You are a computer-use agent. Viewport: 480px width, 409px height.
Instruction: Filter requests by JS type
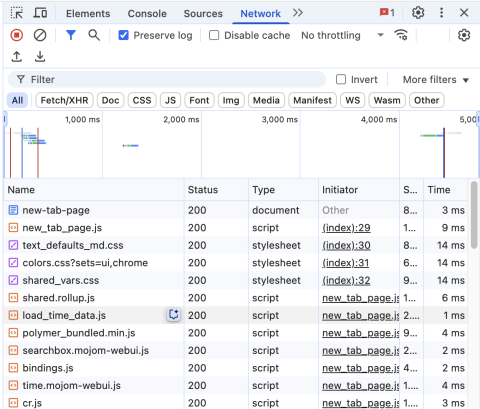pos(170,100)
